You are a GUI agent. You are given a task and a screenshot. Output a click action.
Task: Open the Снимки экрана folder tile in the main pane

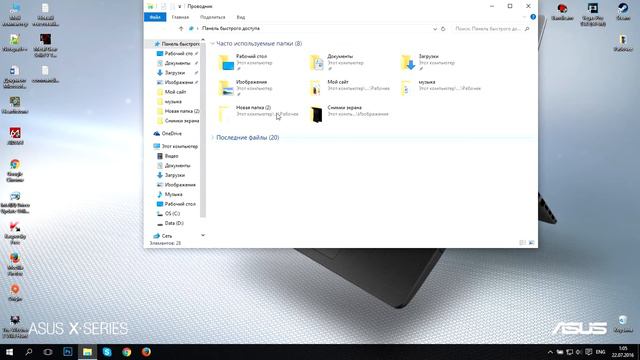click(x=349, y=113)
